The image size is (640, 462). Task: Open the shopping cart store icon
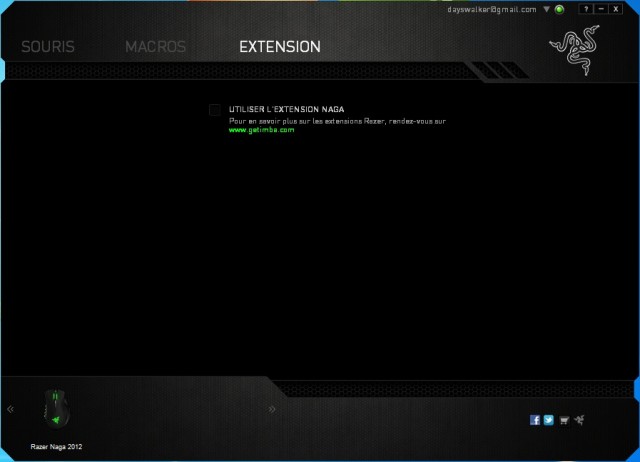point(564,420)
